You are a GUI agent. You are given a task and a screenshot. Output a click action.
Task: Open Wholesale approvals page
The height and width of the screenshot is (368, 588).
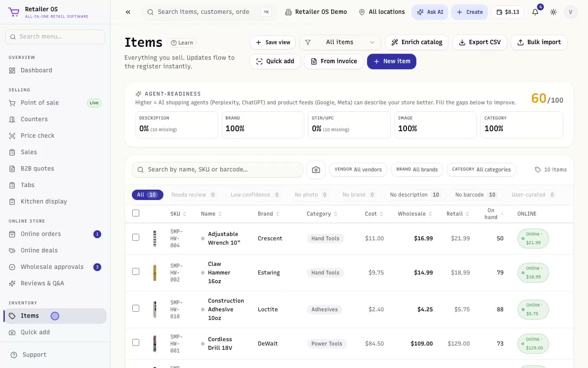[x=55, y=267]
